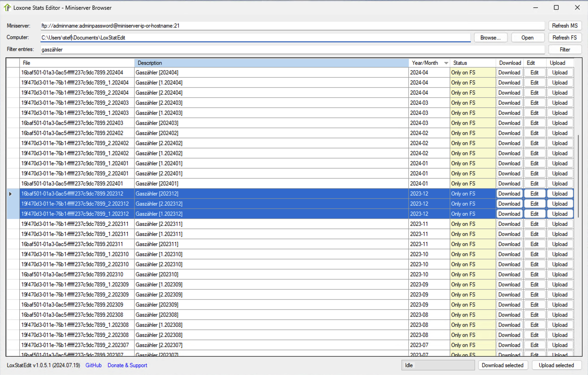Open the GitHub link
This screenshot has height=375, width=588.
click(93, 365)
